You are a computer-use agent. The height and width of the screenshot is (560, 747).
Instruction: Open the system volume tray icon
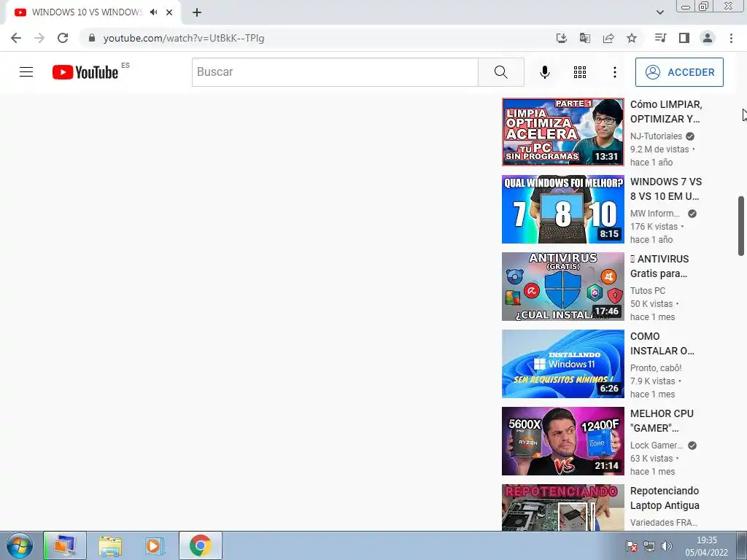667,546
